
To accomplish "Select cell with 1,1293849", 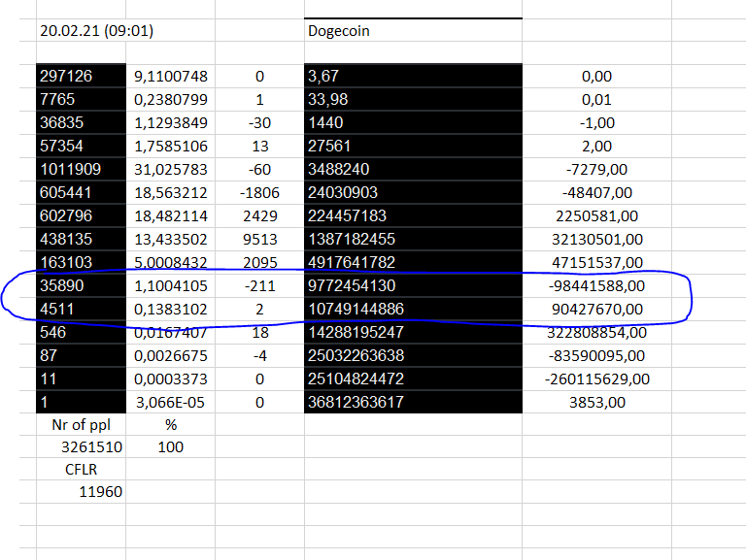I will (170, 122).
